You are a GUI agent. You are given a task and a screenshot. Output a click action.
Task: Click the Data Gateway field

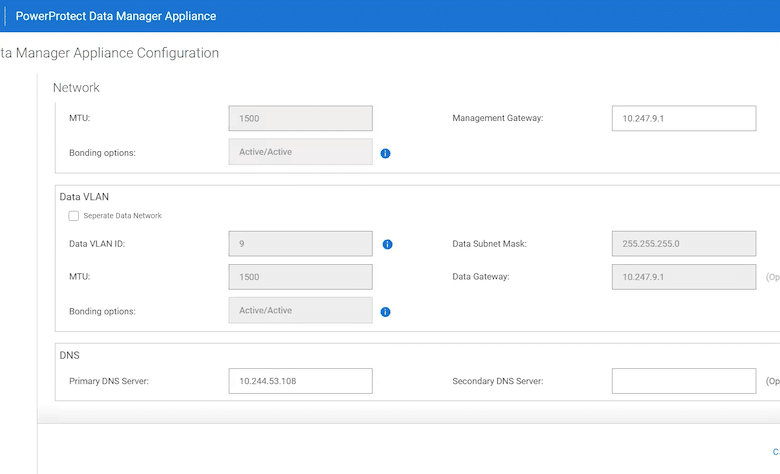684,277
